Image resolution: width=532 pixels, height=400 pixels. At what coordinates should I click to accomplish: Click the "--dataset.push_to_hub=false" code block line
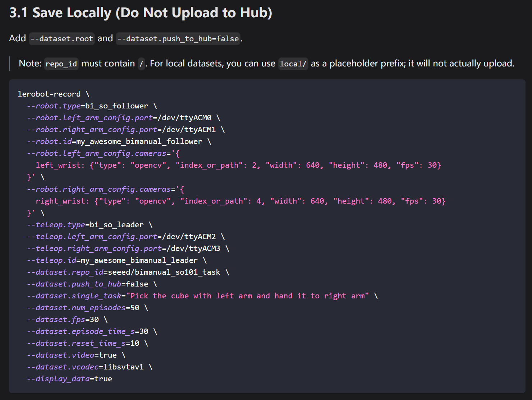[92, 284]
